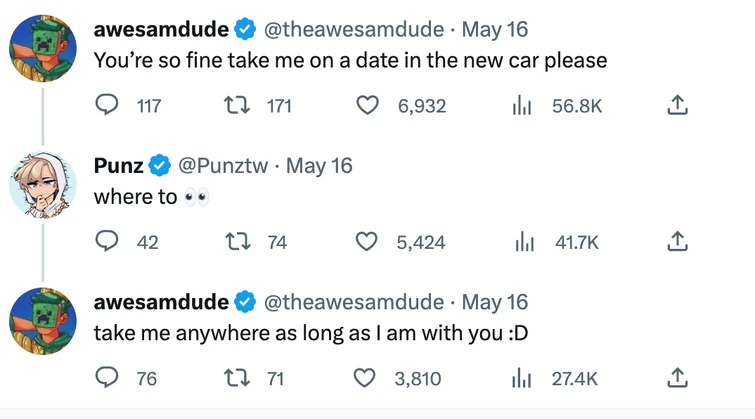This screenshot has height=419, width=755.
Task: Like the tweet with 6,932 likes
Action: coord(368,105)
